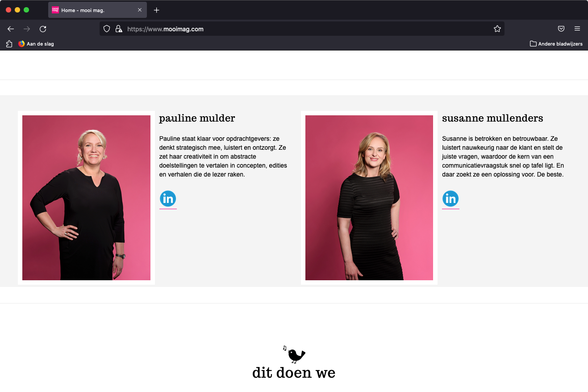Bookmark this page with the star icon
The width and height of the screenshot is (588, 392).
tap(497, 29)
